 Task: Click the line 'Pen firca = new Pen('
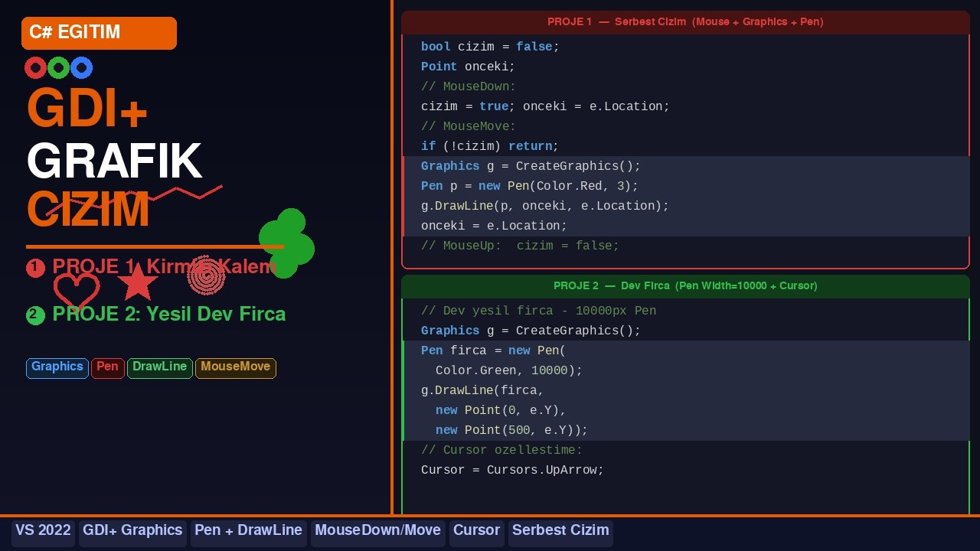tap(493, 350)
